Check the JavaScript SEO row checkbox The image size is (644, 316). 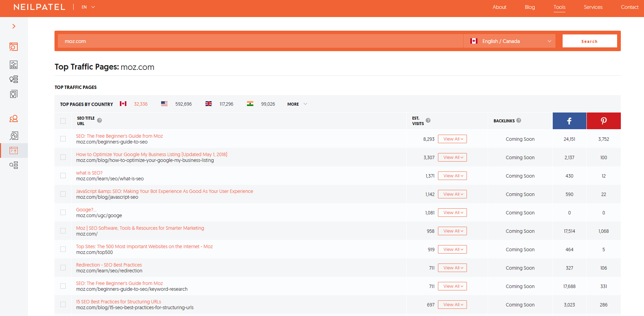pos(63,194)
